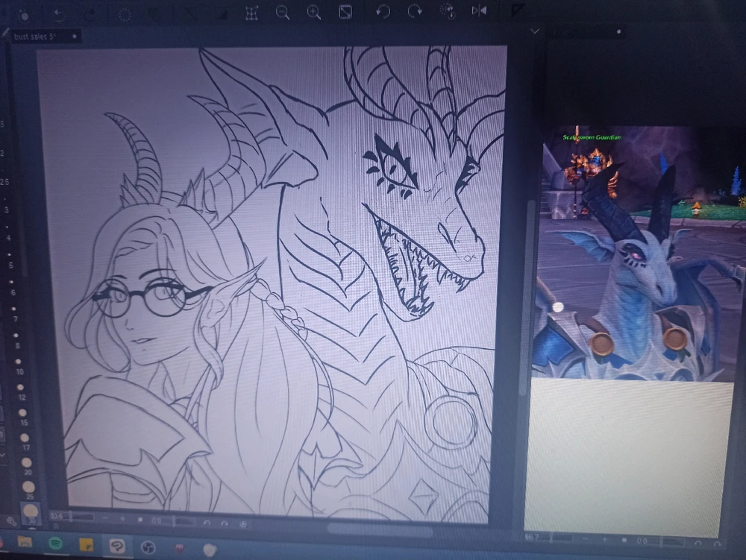Choose brush size 15 preset
Screen dimensions: 746x560
click(x=23, y=416)
